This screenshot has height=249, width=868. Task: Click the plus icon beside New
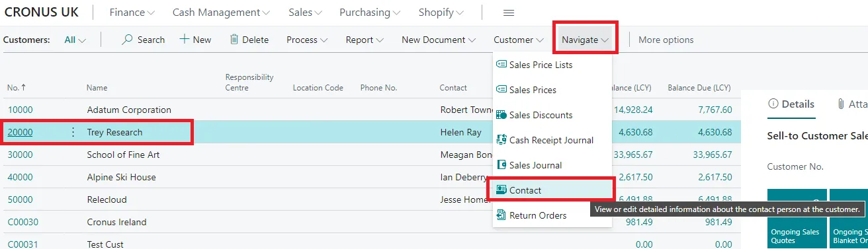(185, 40)
